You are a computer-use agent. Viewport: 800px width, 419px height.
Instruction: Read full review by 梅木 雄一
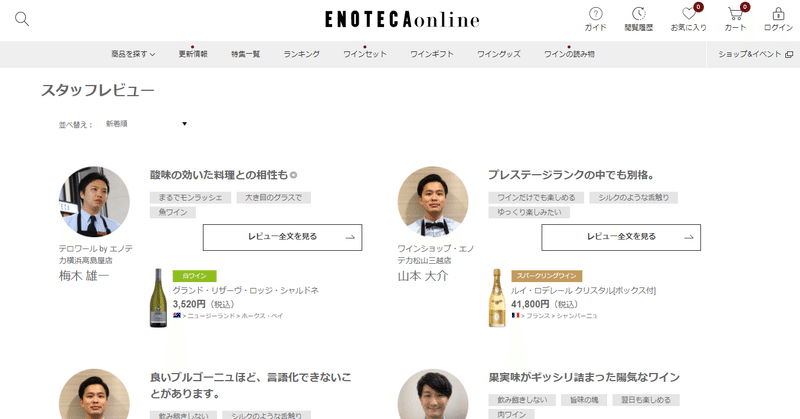coord(283,237)
